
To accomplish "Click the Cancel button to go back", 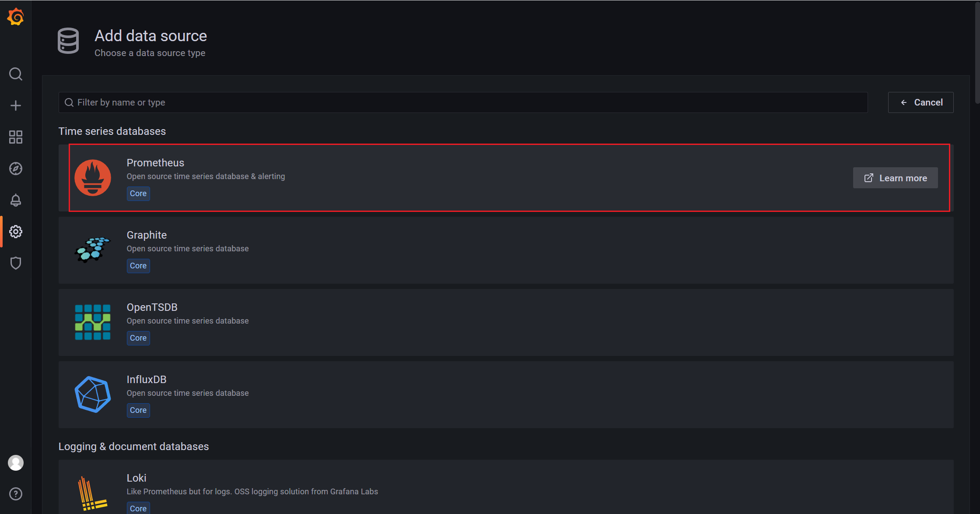I will [x=921, y=102].
